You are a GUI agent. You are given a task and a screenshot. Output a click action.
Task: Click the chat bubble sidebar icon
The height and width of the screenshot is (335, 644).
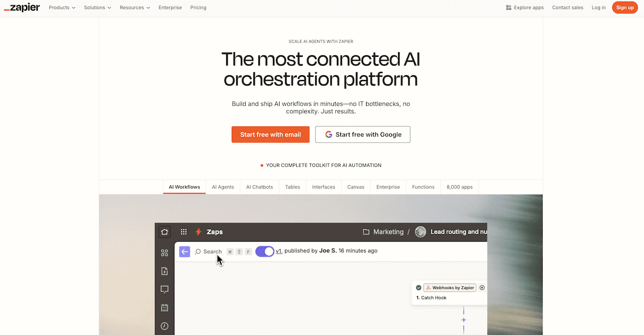point(165,289)
